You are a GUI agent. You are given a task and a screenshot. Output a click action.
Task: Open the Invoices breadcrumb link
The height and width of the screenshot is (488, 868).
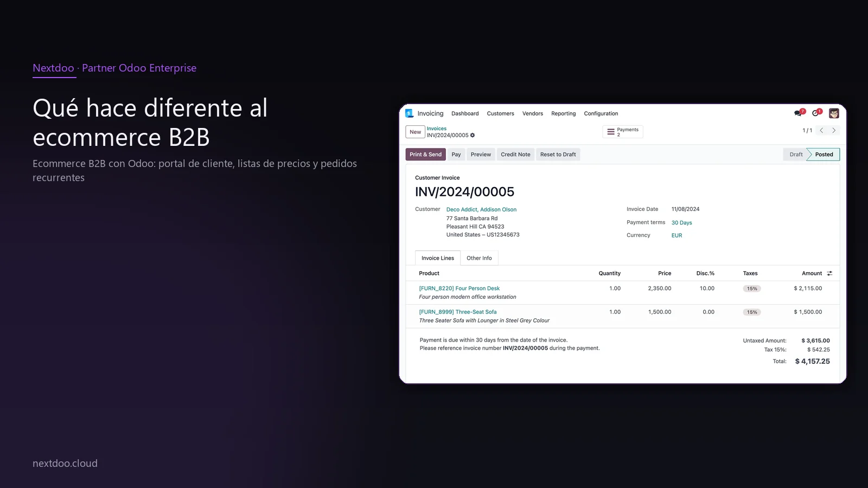point(436,129)
